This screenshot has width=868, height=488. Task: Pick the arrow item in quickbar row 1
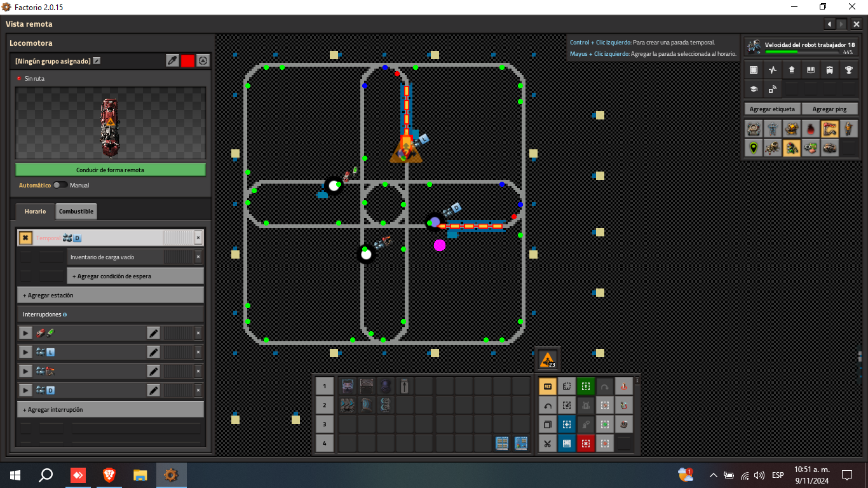point(405,386)
